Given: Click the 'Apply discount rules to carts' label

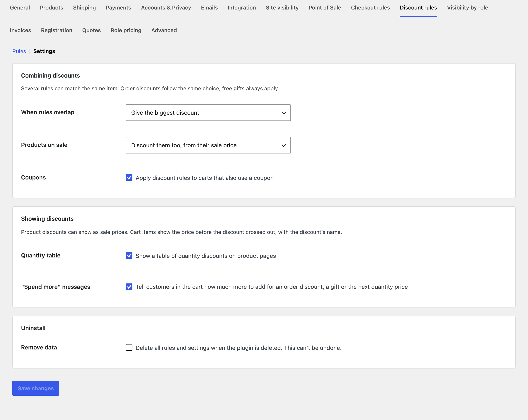Looking at the screenshot, I should (x=204, y=178).
